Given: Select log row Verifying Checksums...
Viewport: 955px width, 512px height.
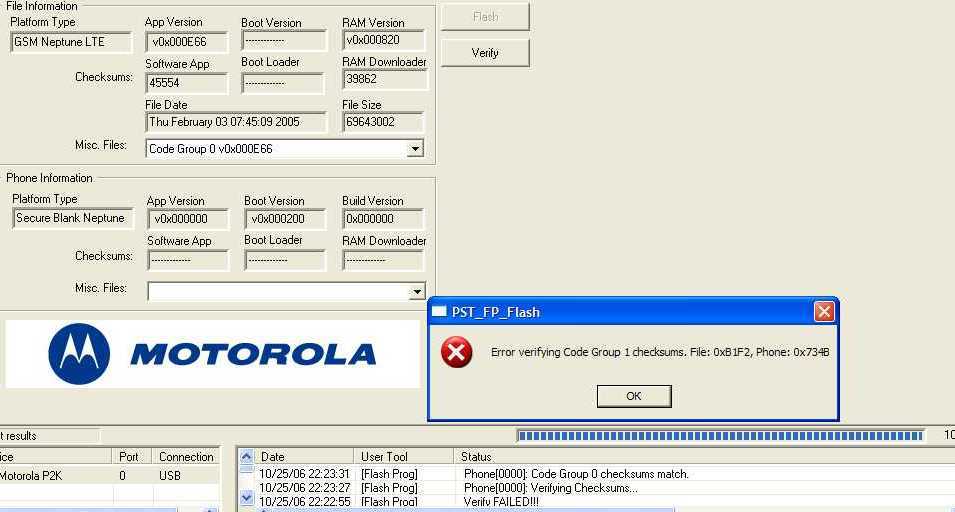Looking at the screenshot, I should pos(605,488).
